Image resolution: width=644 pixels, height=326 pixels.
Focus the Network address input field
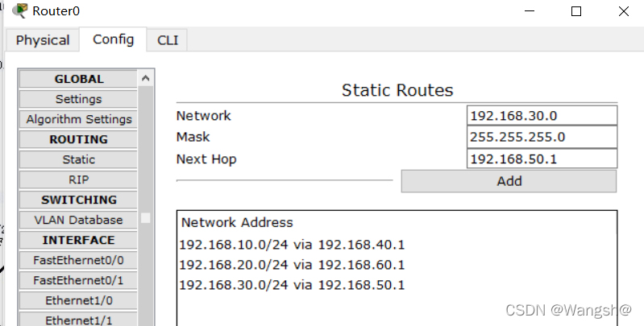pyautogui.click(x=542, y=116)
